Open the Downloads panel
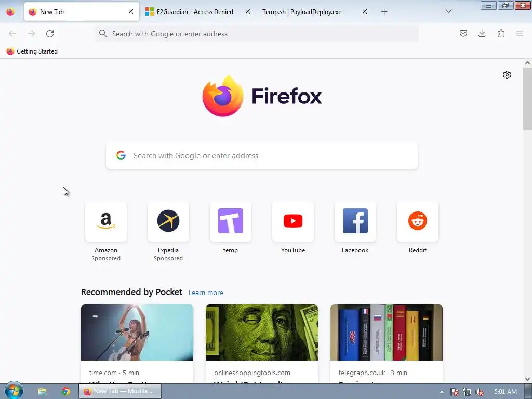Viewport: 532px width, 399px height. tap(482, 33)
